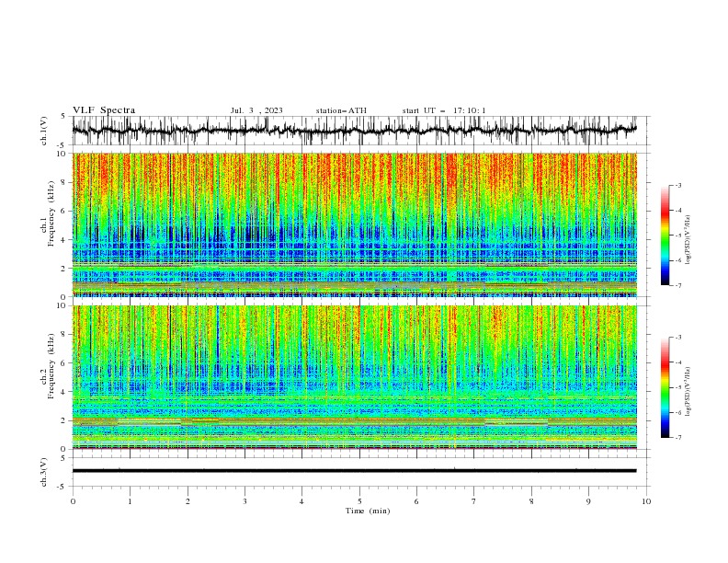The width and height of the screenshot is (728, 563).
Task: Click time axis tick label "7"
Action: pyautogui.click(x=474, y=501)
